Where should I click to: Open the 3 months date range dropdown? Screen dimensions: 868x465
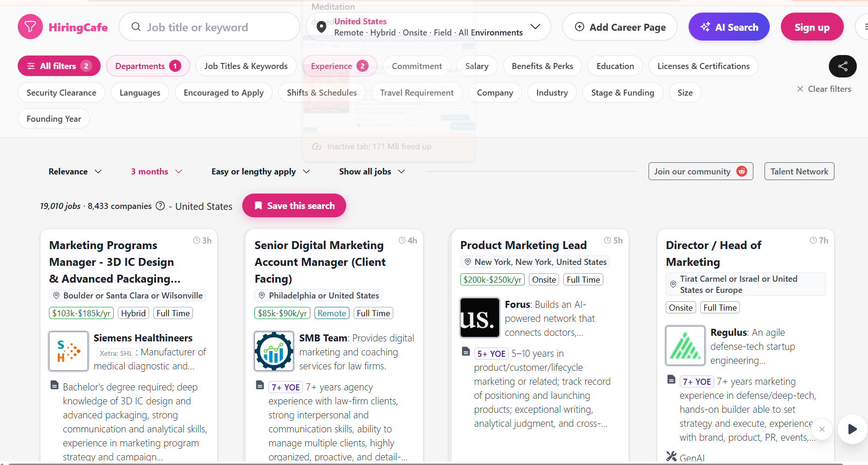point(157,172)
